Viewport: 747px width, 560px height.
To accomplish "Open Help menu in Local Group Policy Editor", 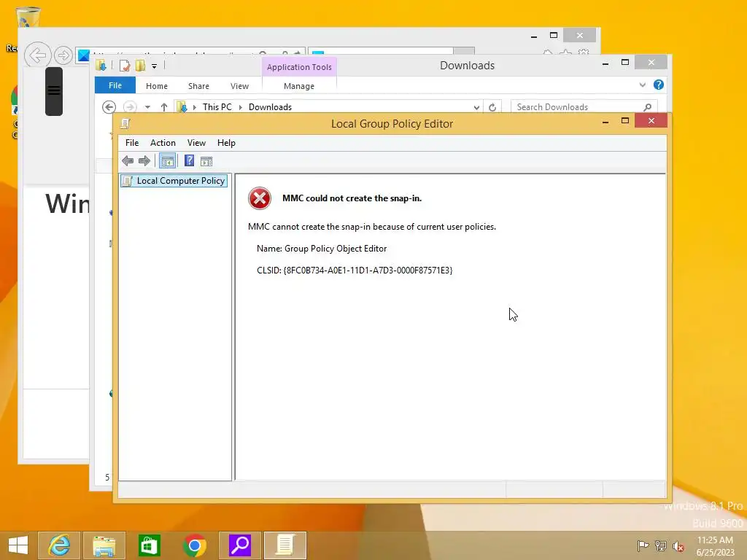I will (226, 143).
